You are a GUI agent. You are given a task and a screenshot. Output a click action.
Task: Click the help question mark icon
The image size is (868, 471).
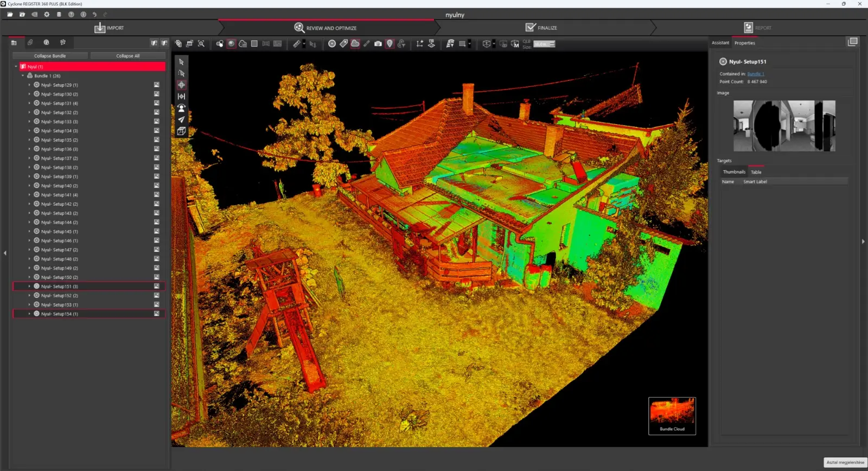pyautogui.click(x=71, y=15)
